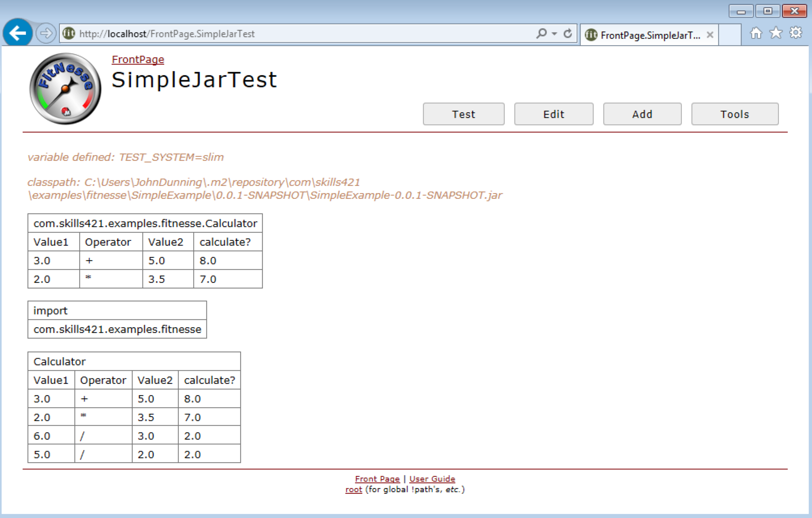
Task: Click the browser back arrow button
Action: (x=18, y=33)
